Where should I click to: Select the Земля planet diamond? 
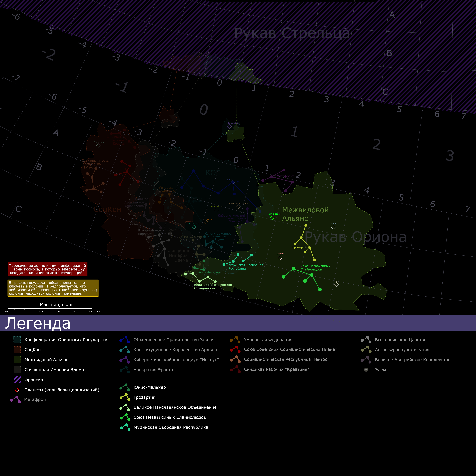[233, 182]
